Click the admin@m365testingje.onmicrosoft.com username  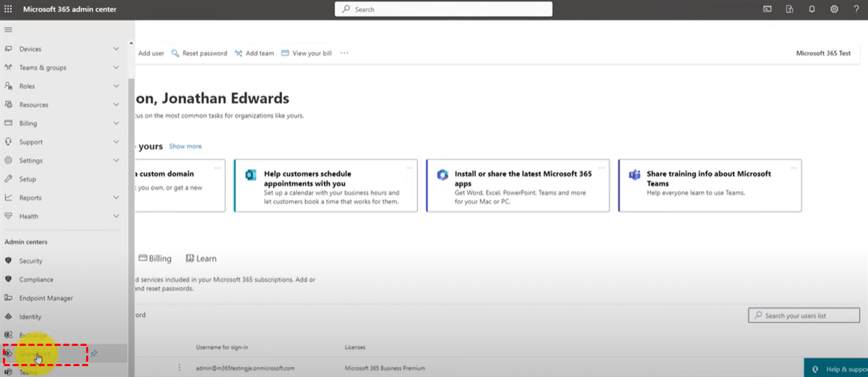245,368
